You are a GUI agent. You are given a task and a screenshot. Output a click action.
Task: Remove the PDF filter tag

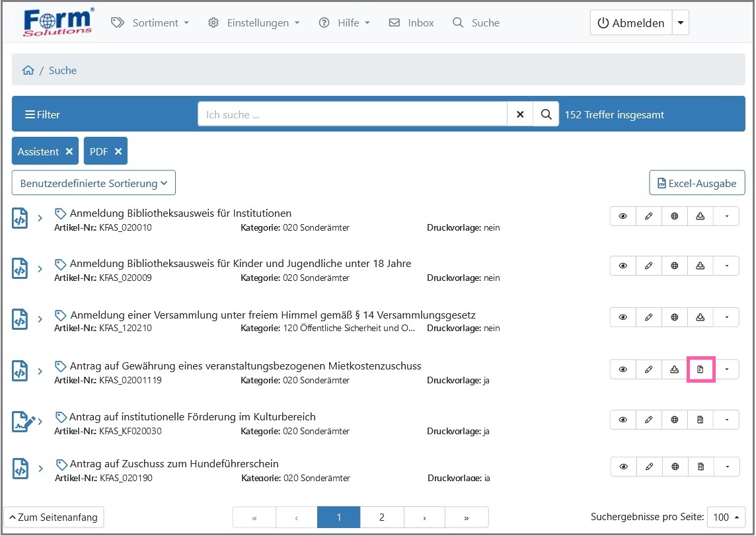[118, 151]
